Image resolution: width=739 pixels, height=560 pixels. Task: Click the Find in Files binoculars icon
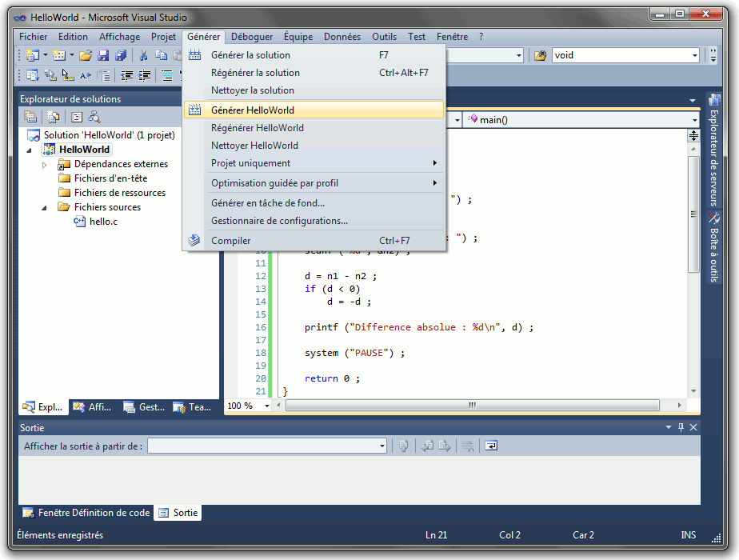[x=540, y=56]
